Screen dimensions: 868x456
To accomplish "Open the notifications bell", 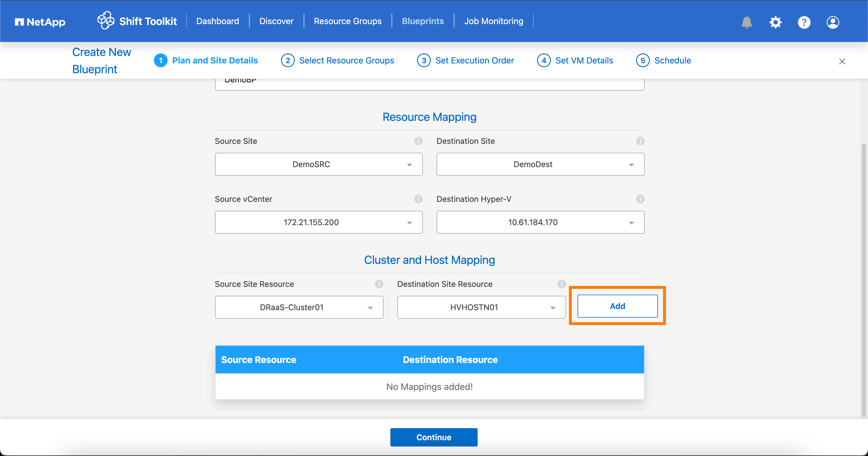I will tap(747, 22).
